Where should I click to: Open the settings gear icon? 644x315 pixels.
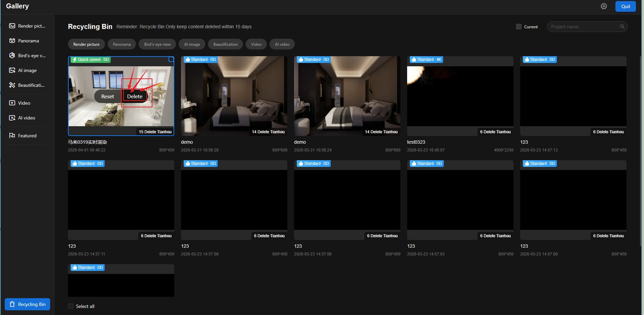tap(604, 6)
